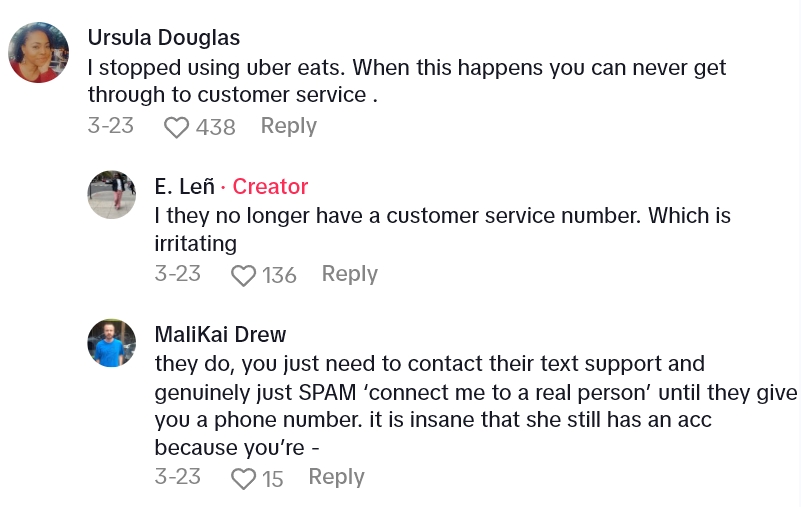This screenshot has width=801, height=507.
Task: Open the Ursula Douglas username link
Action: click(164, 38)
